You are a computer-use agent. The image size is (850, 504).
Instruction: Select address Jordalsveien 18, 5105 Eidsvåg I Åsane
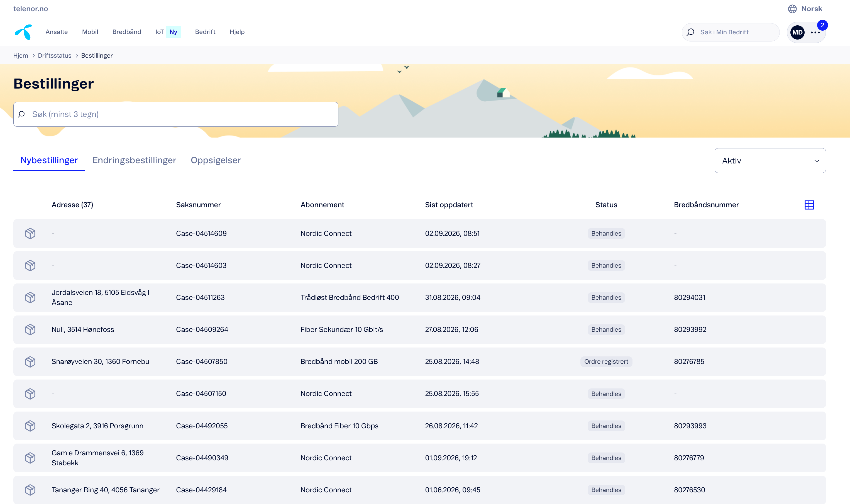click(101, 297)
